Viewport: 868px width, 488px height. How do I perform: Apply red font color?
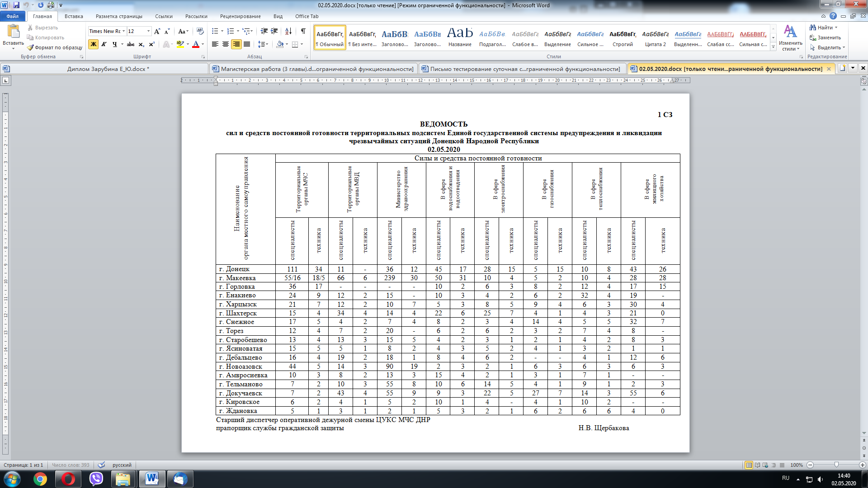point(196,44)
